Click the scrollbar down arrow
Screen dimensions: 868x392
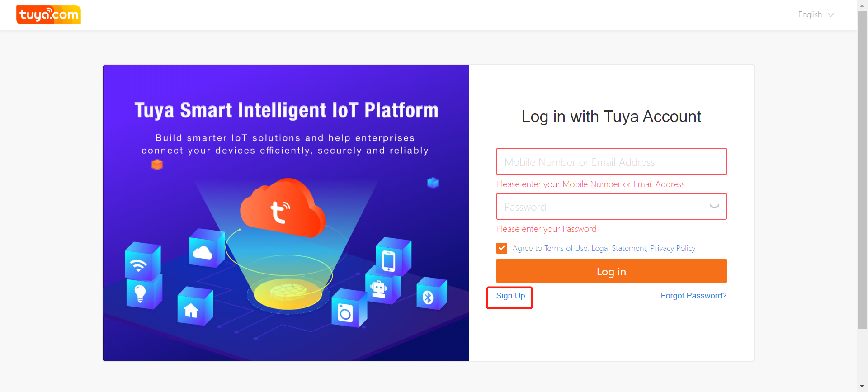coord(862,387)
